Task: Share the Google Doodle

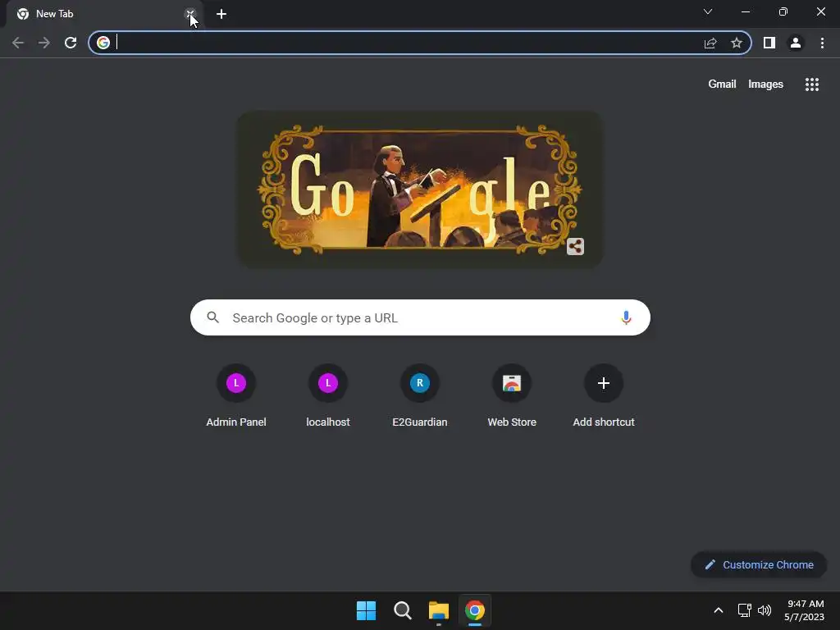Action: click(575, 246)
